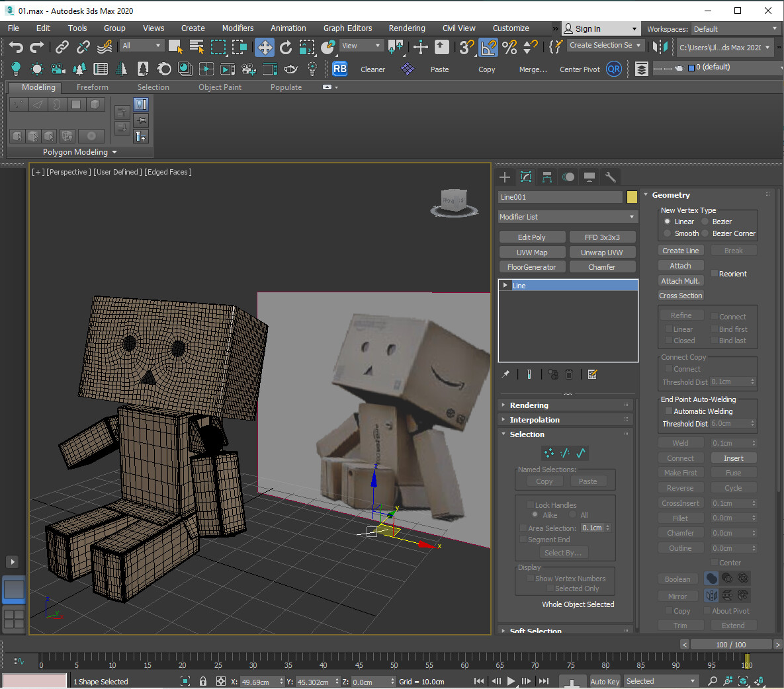This screenshot has width=784, height=689.
Task: Open the Workspaces Default dropdown
Action: pyautogui.click(x=736, y=29)
